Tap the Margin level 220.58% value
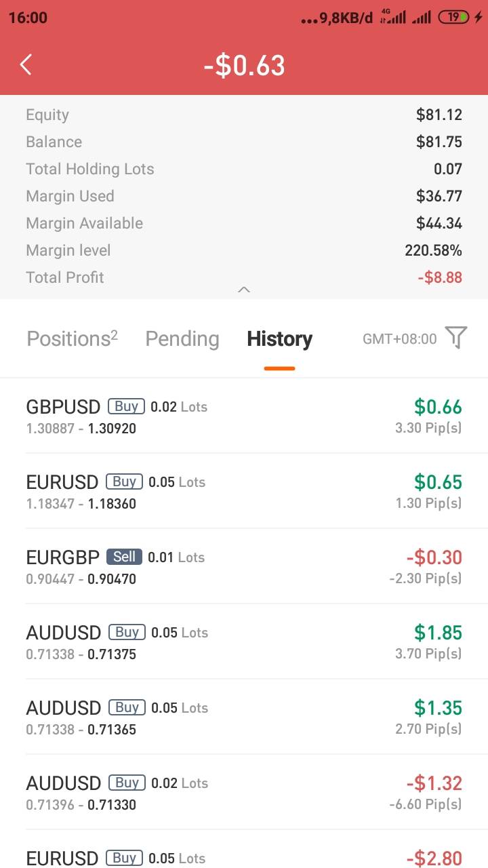 pos(433,250)
